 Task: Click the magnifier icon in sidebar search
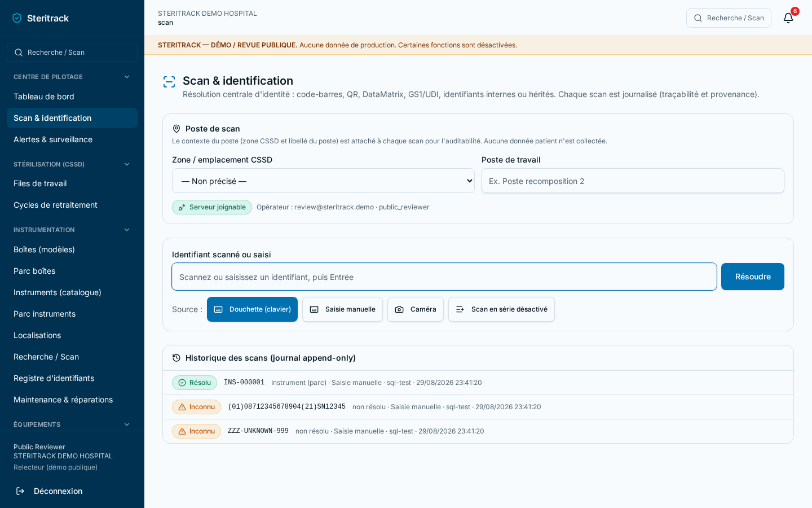(19, 52)
